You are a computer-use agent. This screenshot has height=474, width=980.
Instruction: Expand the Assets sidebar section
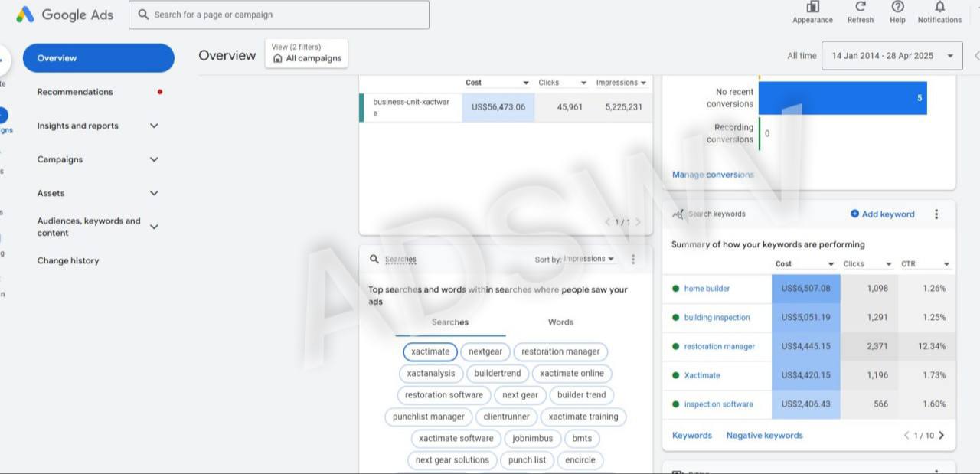tap(154, 193)
